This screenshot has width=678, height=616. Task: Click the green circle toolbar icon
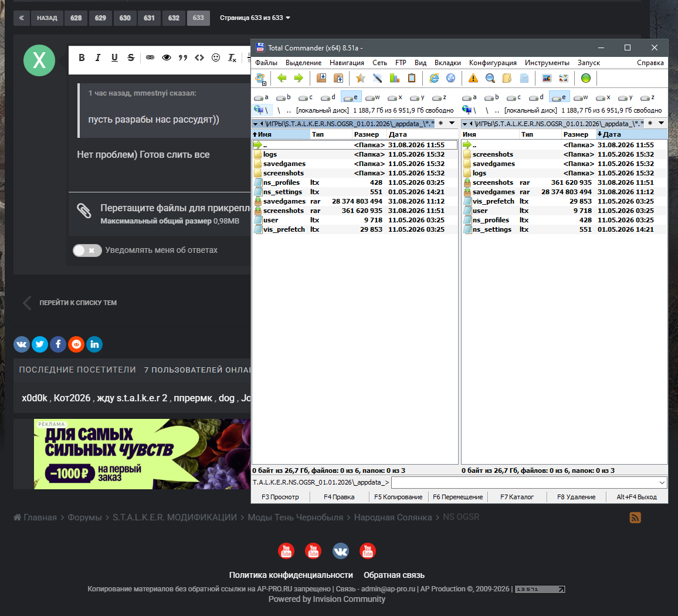(x=585, y=78)
